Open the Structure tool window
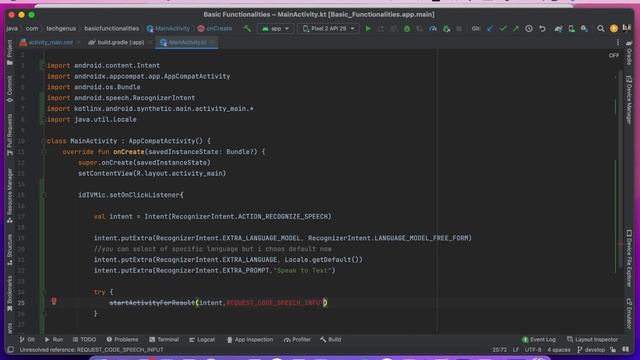Screen dimensions: 640x360 (x=10, y=249)
